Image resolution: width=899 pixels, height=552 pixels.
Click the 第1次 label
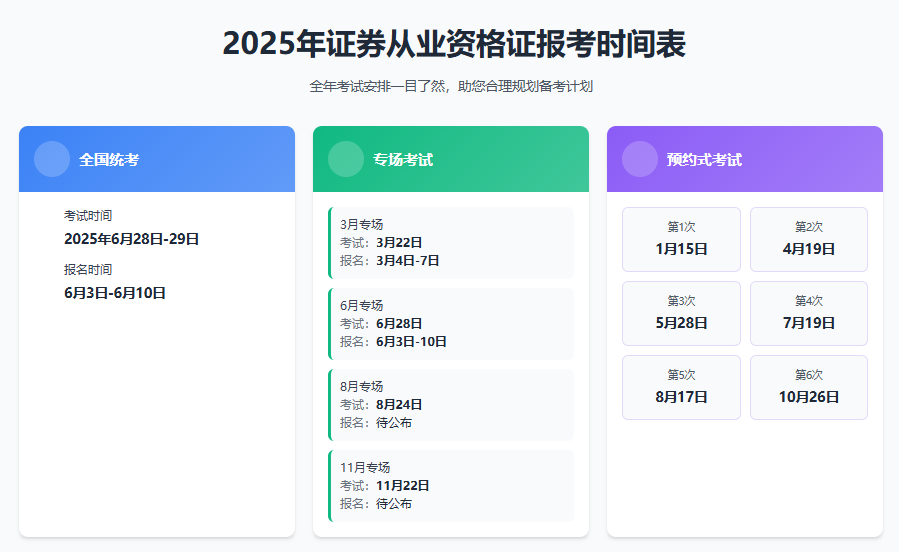point(681,227)
